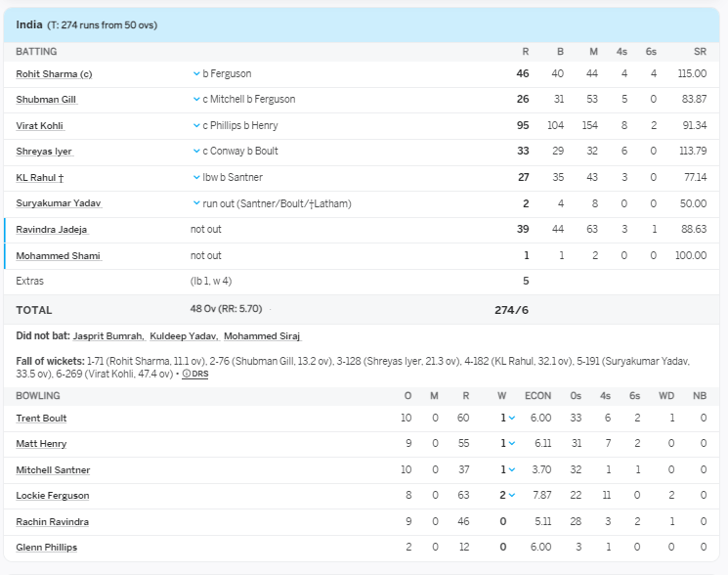Expand Suryakumar Yadav's run out details
The image size is (728, 575).
click(196, 203)
